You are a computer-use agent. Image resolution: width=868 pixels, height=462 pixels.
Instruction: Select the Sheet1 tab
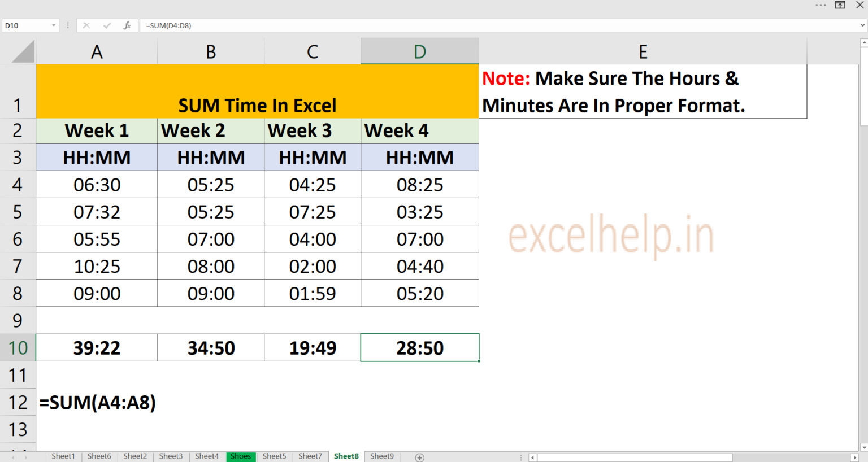(x=63, y=456)
